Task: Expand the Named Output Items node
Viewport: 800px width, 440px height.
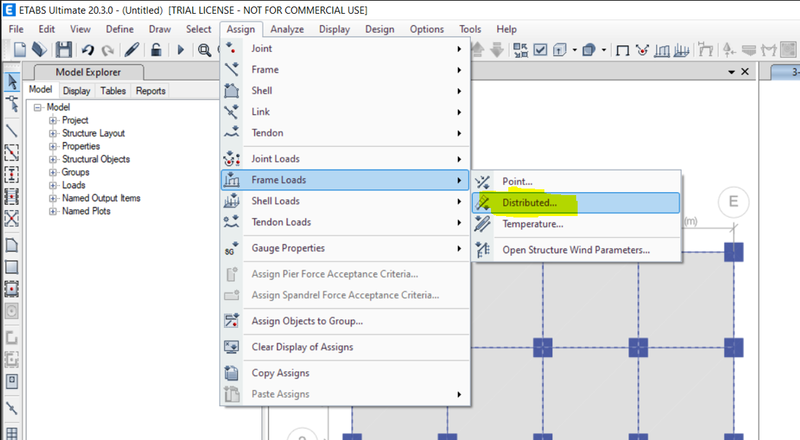Action: (53, 198)
